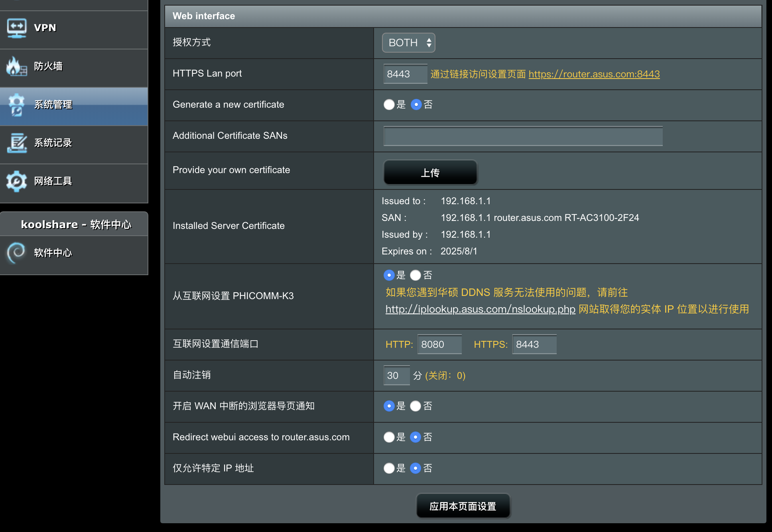Select 是 for WAN 中断浏览器导页通知
This screenshot has height=532, width=772.
[x=389, y=406]
